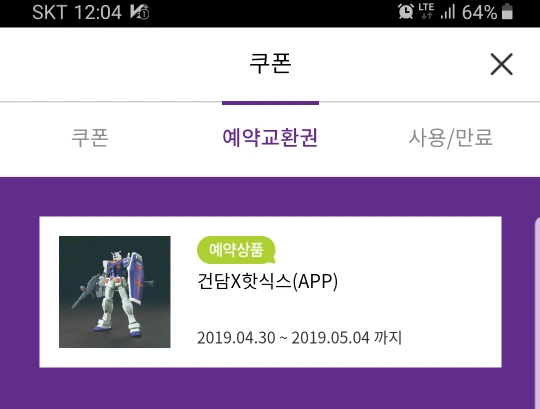
Task: Select the 예약교환권 tab
Action: 270,137
